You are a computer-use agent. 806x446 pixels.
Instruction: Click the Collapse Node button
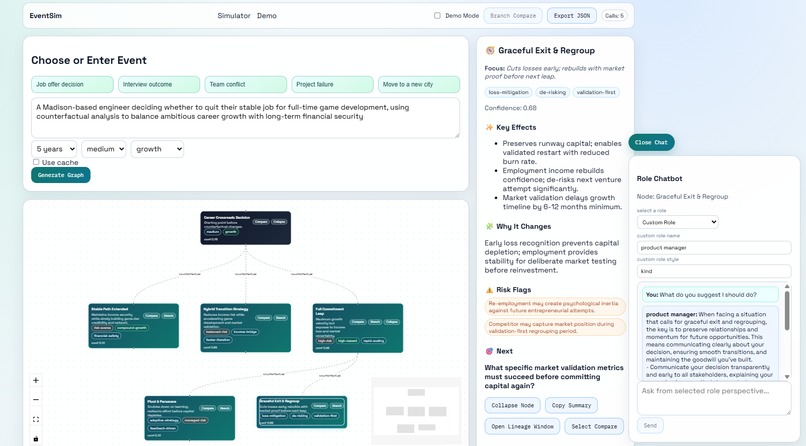point(512,405)
